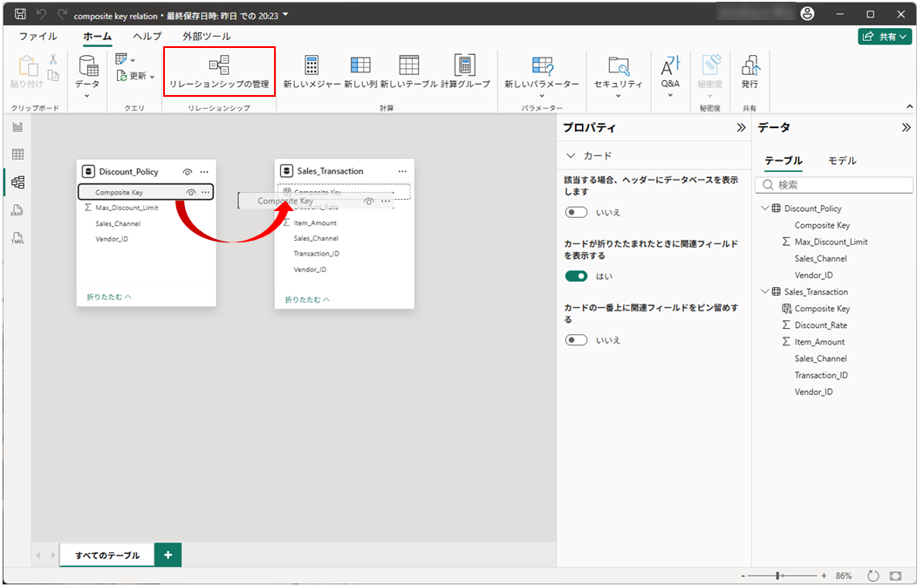This screenshot has width=924, height=587.
Task: Disable show related fields when collapsed toggle
Action: coord(576,276)
